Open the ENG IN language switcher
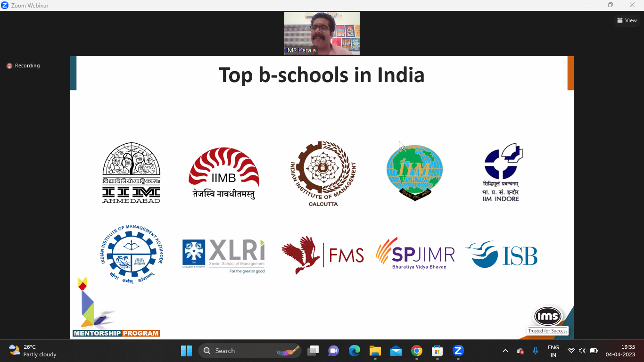644x362 pixels. 553,351
